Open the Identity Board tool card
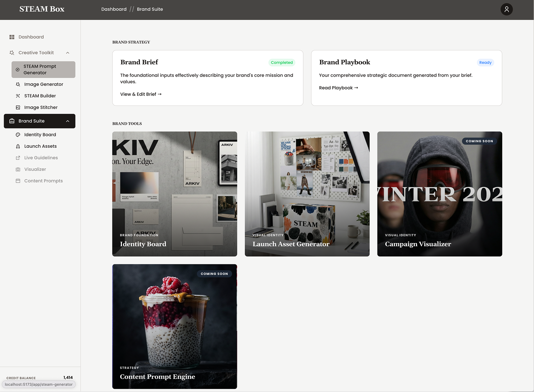The height and width of the screenshot is (392, 534). pos(175,194)
